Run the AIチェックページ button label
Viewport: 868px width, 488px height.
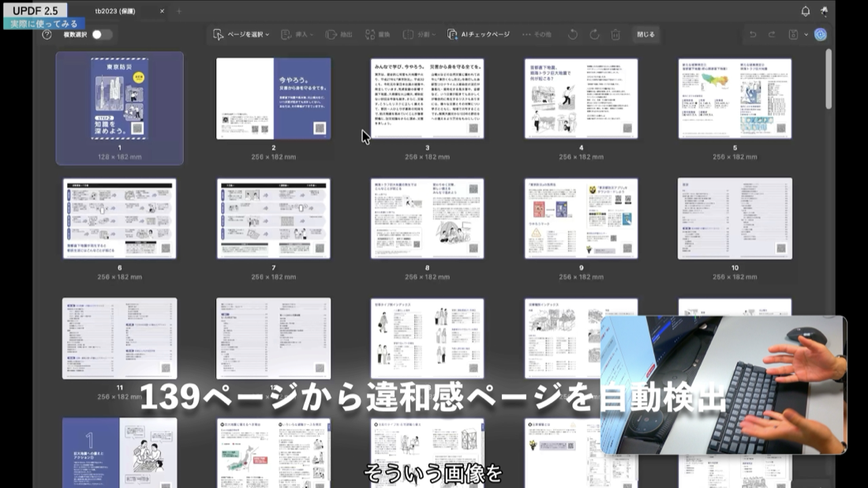coord(485,34)
